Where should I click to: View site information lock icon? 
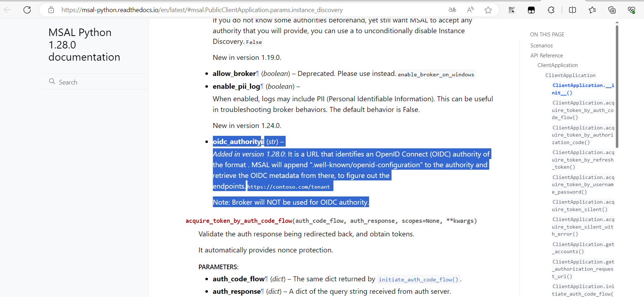(51, 10)
